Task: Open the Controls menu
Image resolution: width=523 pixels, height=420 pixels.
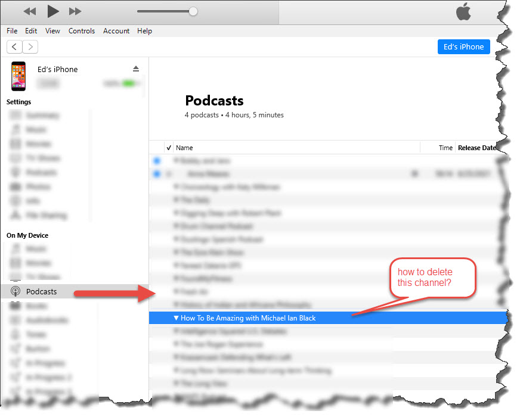Action: pos(82,30)
